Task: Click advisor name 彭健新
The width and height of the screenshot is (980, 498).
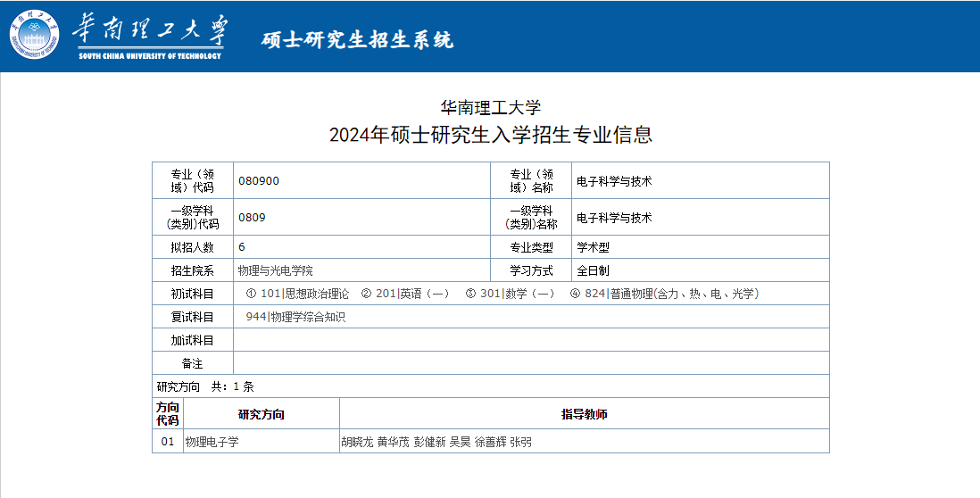Action: click(x=429, y=442)
